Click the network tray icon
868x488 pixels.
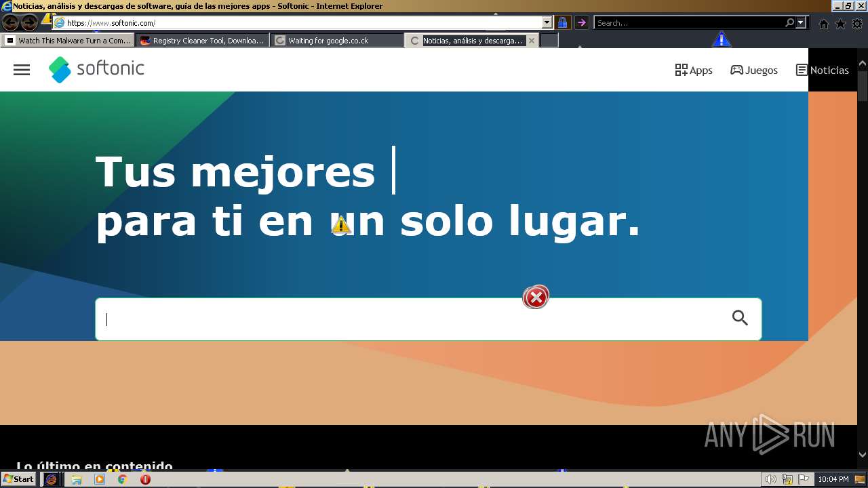(x=787, y=479)
